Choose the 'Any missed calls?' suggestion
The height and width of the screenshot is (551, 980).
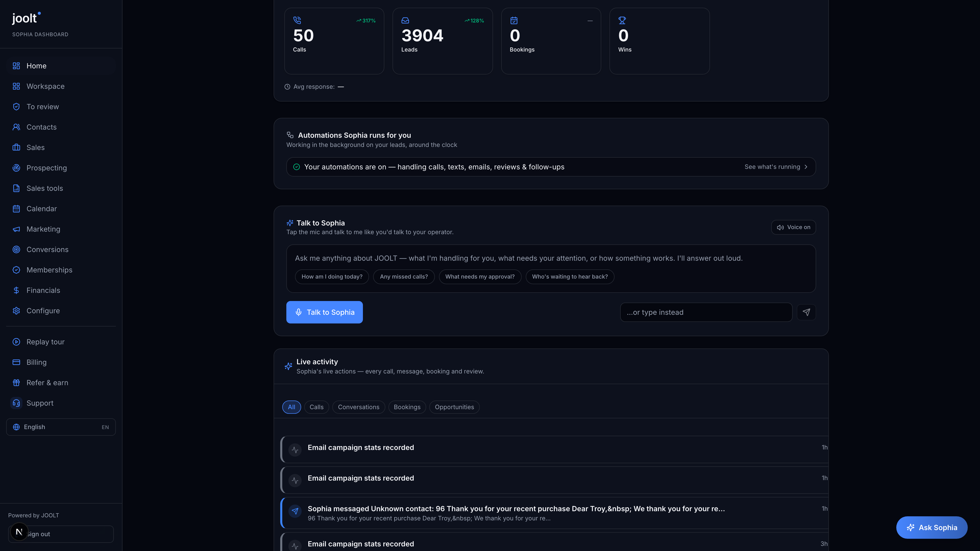pos(404,277)
